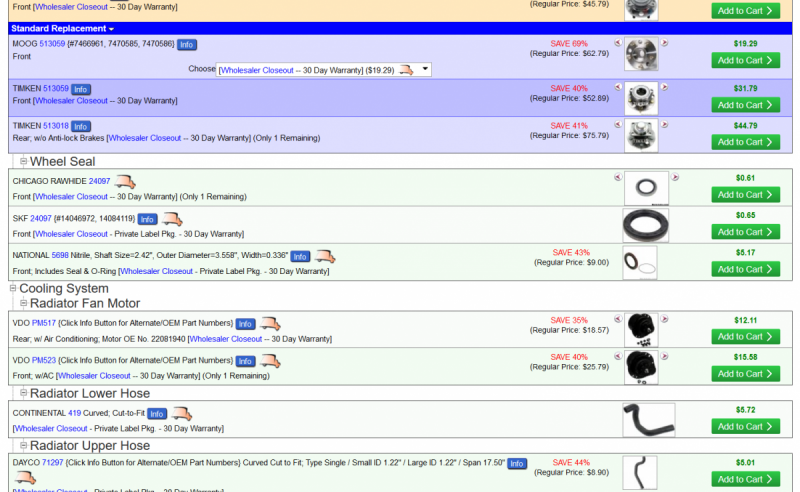View SKF 24097 seal product image

(x=645, y=225)
